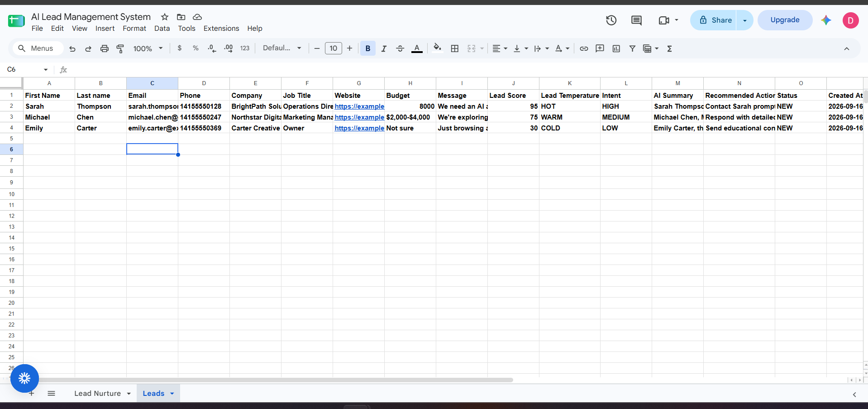Viewport: 868px width, 409px height.
Task: Open more number formats 123
Action: (x=245, y=48)
